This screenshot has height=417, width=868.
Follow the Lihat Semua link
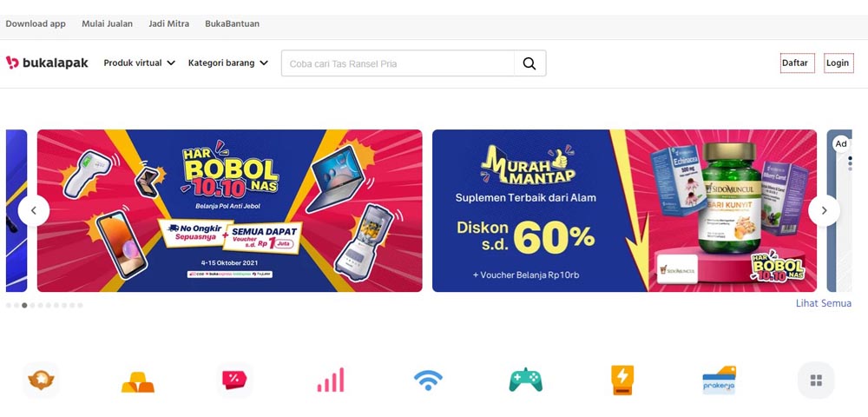pyautogui.click(x=824, y=303)
